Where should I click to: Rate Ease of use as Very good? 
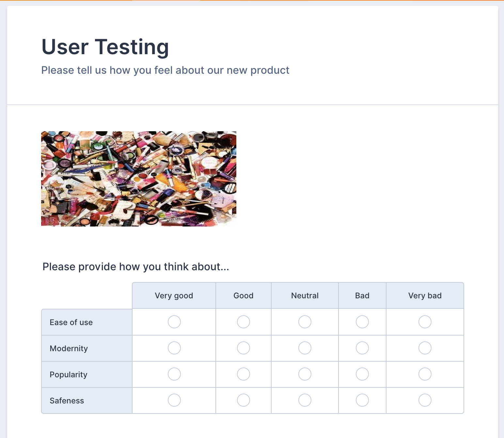point(174,322)
